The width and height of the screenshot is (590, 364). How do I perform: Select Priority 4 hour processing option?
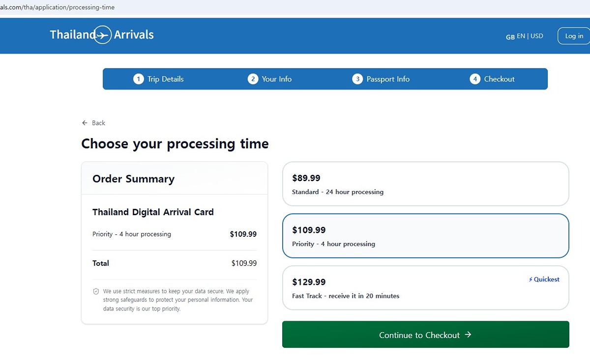point(425,236)
